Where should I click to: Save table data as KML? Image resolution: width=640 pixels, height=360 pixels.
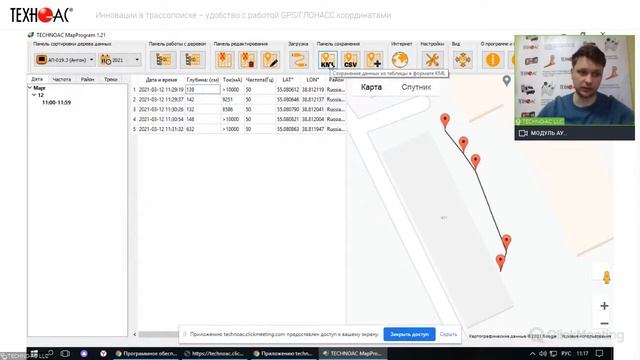pos(328,60)
